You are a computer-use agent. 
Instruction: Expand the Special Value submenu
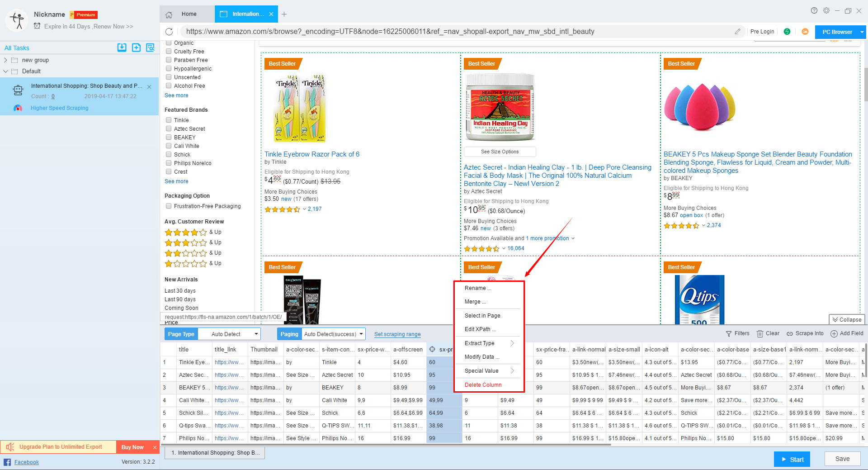point(513,371)
